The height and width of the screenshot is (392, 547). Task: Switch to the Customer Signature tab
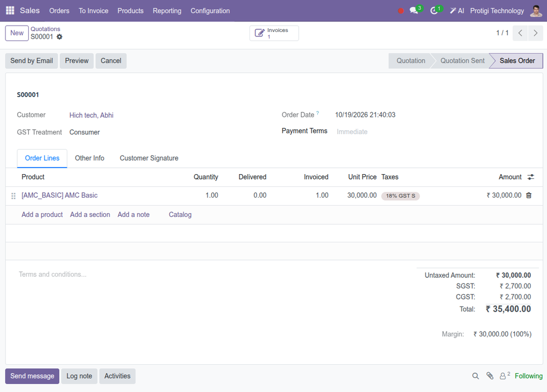149,158
